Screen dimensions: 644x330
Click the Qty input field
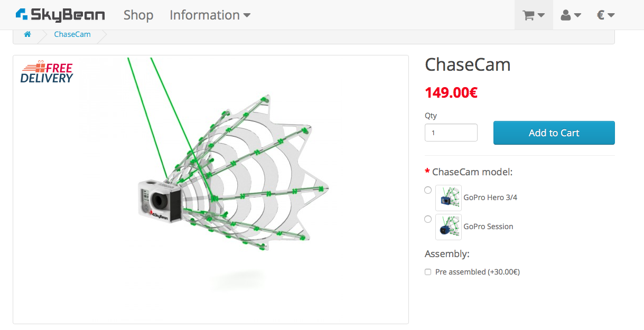[451, 133]
